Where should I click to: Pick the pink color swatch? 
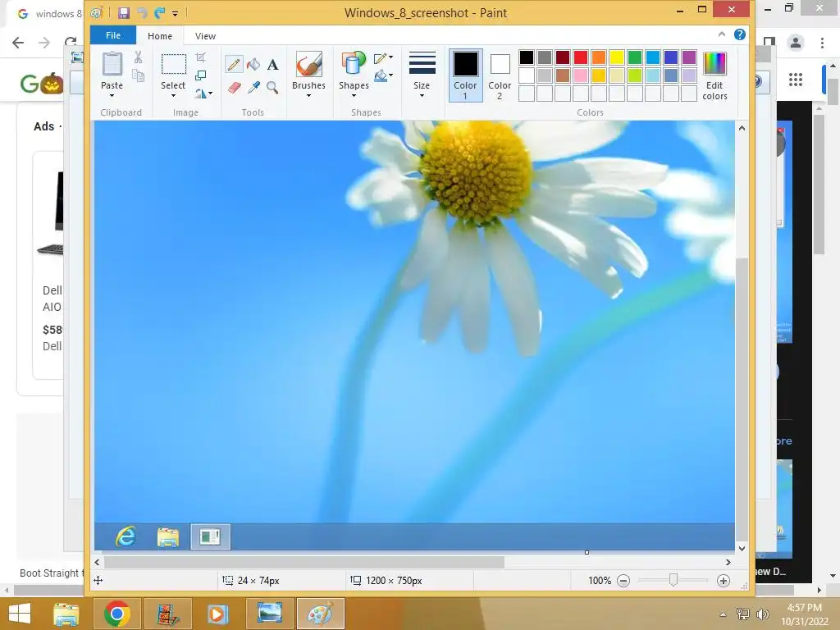(581, 75)
